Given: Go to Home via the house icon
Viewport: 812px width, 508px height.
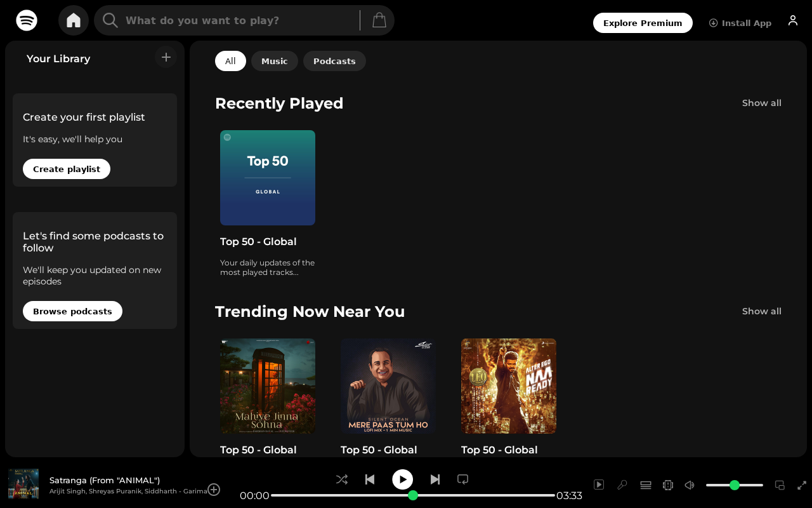Looking at the screenshot, I should (74, 20).
